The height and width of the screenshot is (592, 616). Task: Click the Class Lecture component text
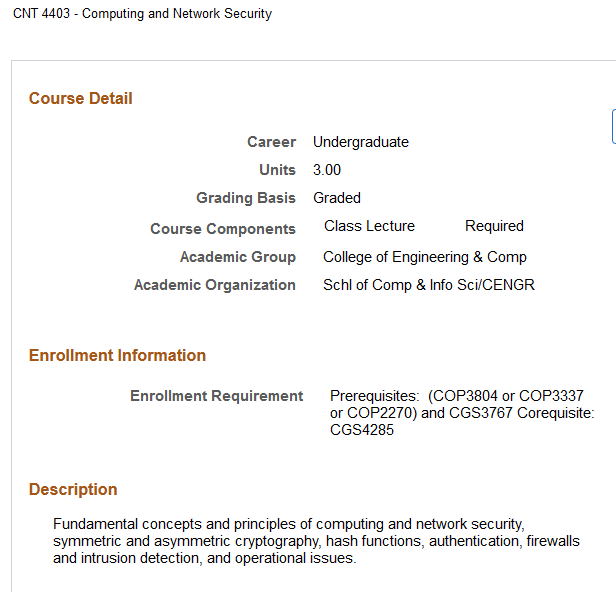tap(369, 226)
